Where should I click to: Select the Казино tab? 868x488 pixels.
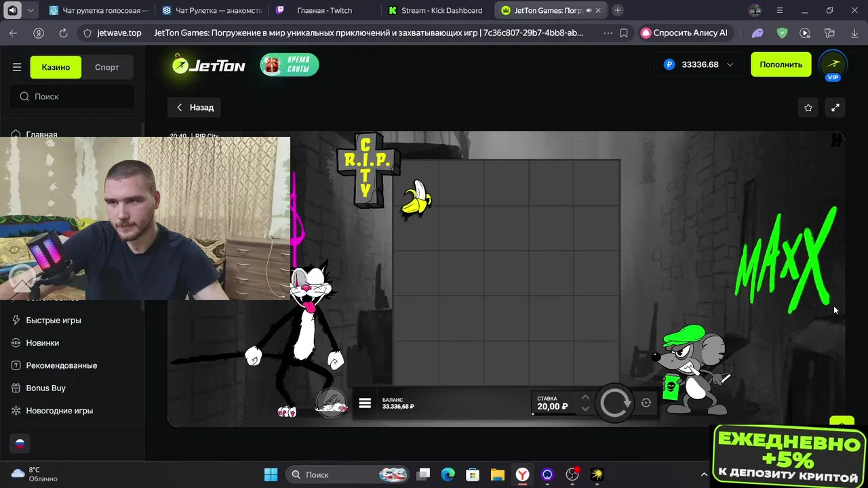56,67
